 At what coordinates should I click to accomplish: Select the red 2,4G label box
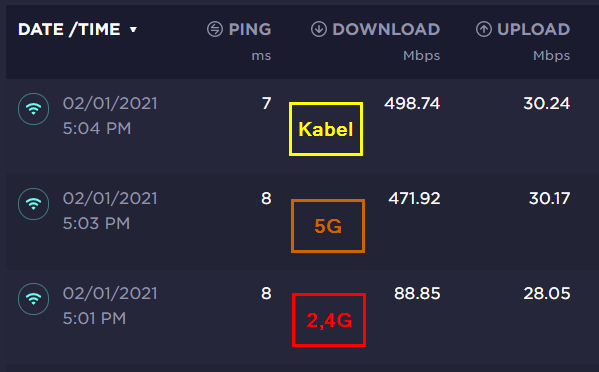tap(329, 320)
